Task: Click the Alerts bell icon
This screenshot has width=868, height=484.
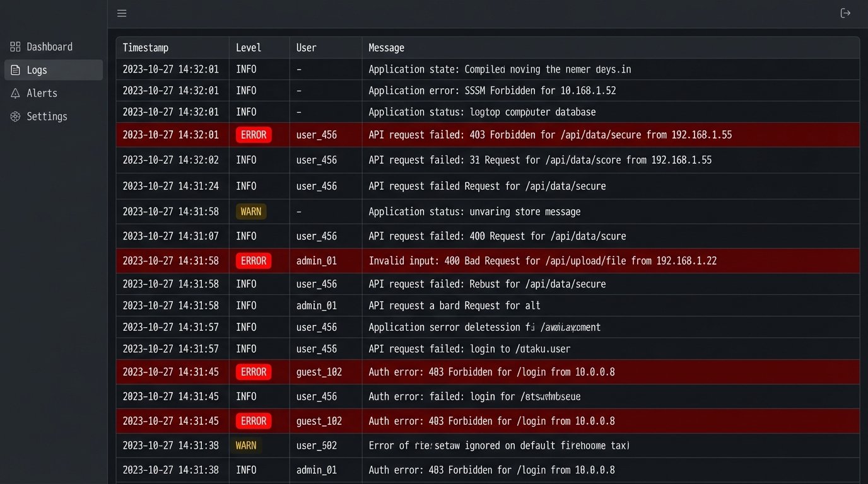Action: click(15, 93)
